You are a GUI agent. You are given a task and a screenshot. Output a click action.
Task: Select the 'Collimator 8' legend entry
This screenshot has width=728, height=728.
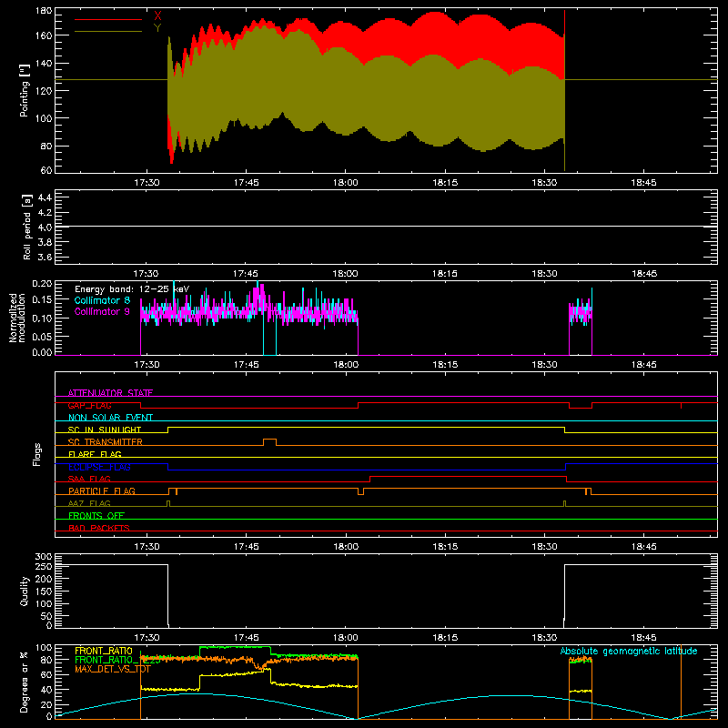pyautogui.click(x=102, y=300)
